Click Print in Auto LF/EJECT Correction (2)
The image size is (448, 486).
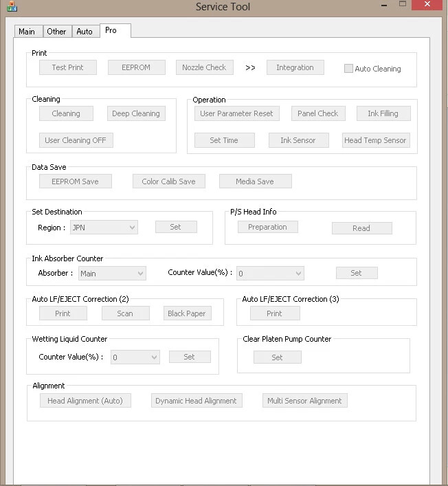click(x=63, y=313)
